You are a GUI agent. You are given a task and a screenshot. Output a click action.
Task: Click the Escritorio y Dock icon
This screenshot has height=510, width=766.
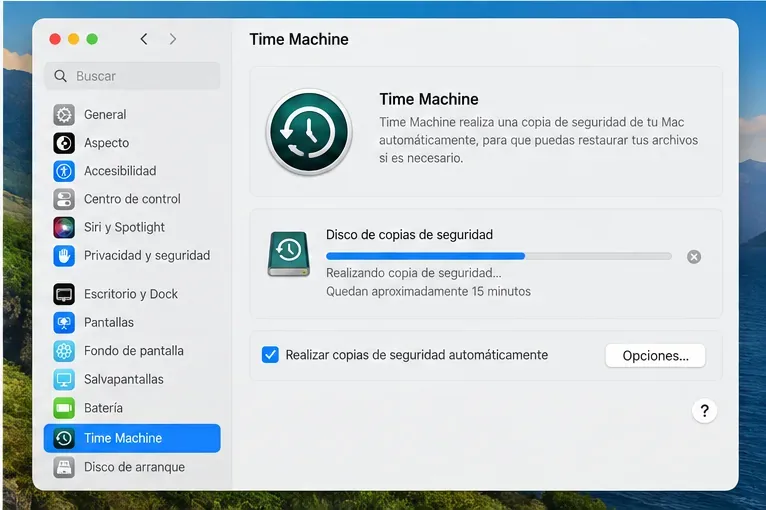pyautogui.click(x=64, y=294)
